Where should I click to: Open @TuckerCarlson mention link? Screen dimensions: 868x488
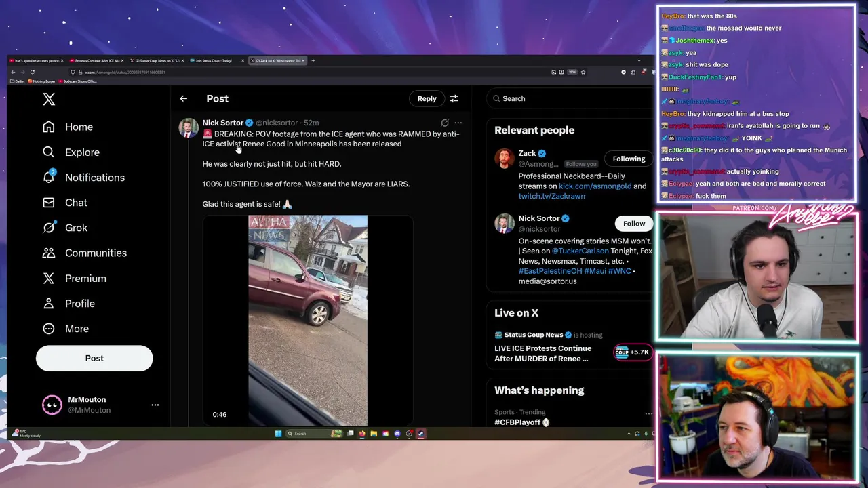(x=580, y=251)
